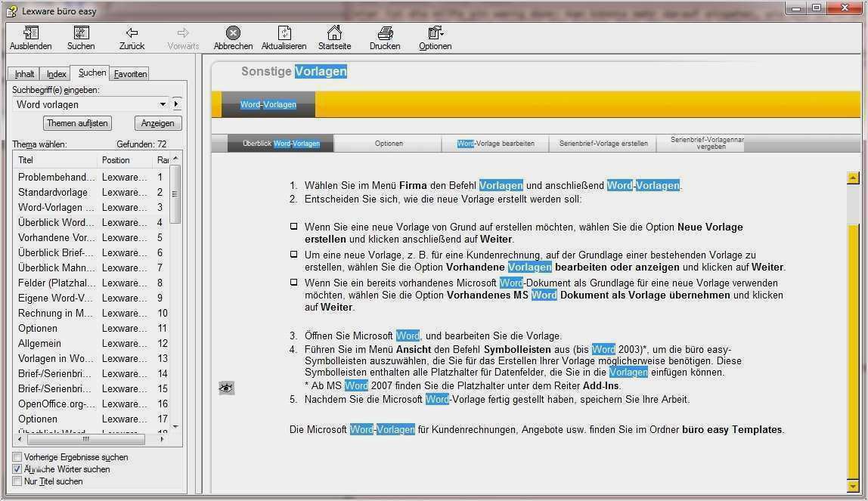
Task: Click the results list horizontal scrollbar thumb
Action: pyautogui.click(x=85, y=439)
